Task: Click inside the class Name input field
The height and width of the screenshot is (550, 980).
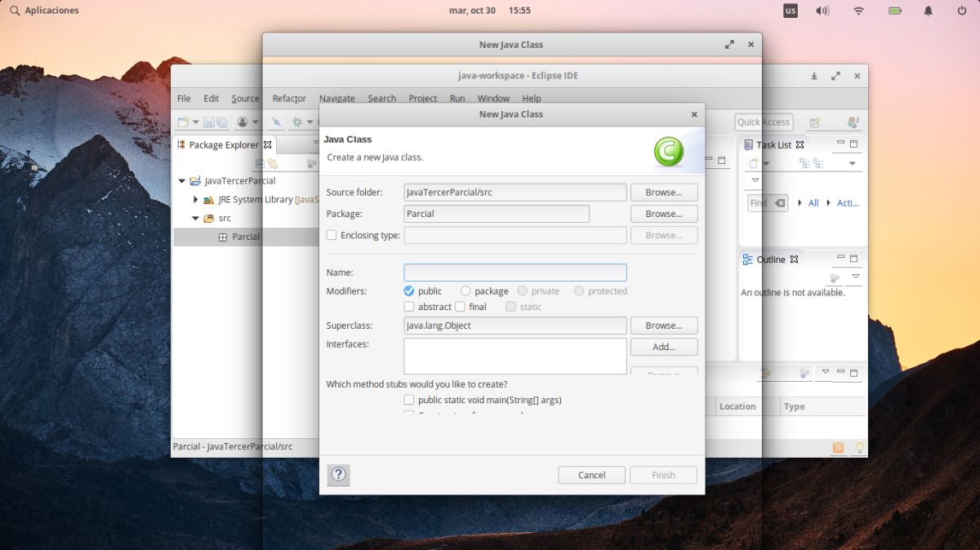Action: click(515, 273)
